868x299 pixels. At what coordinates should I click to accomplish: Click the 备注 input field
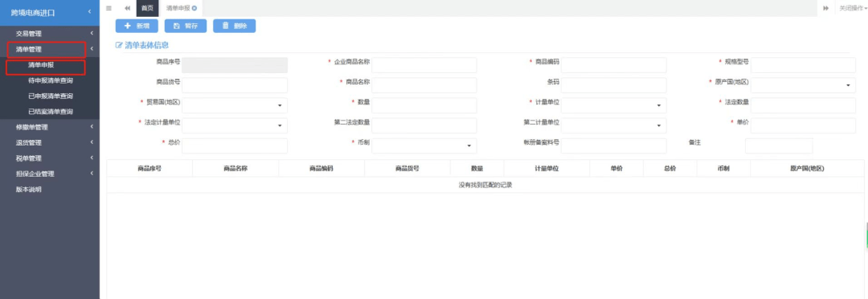click(779, 145)
